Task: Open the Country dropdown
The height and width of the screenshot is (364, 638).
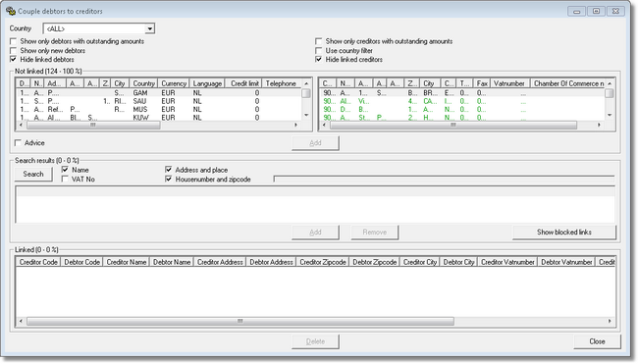Action: [150, 28]
